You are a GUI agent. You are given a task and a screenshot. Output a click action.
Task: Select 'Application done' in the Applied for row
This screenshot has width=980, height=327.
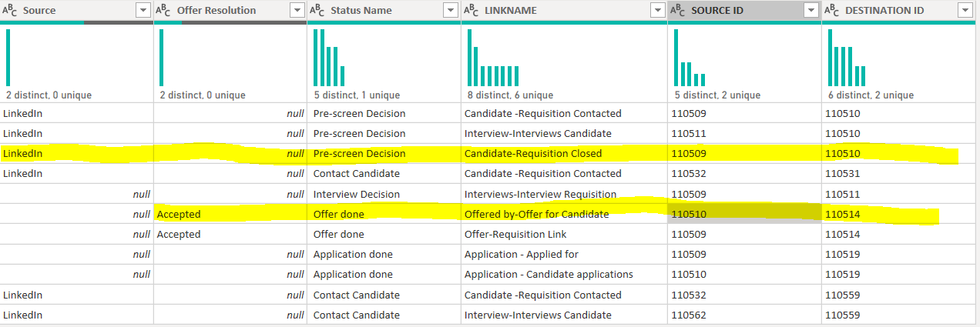[x=384, y=254]
